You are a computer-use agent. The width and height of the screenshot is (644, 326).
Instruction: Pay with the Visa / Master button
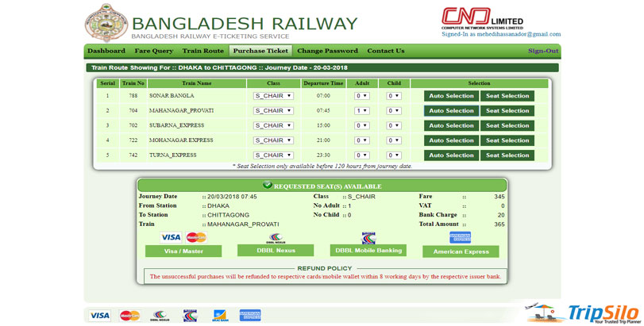pyautogui.click(x=183, y=251)
